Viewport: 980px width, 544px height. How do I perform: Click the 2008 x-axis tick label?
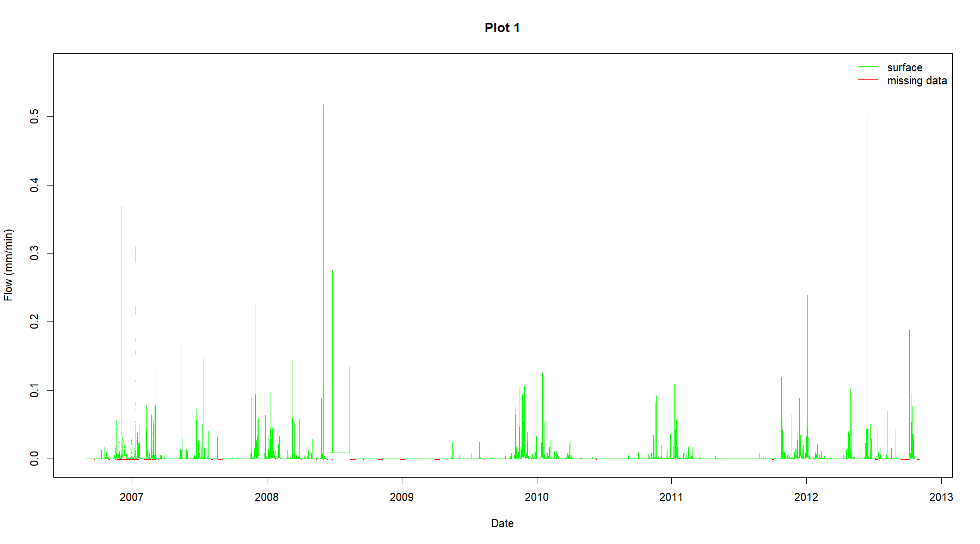[267, 497]
